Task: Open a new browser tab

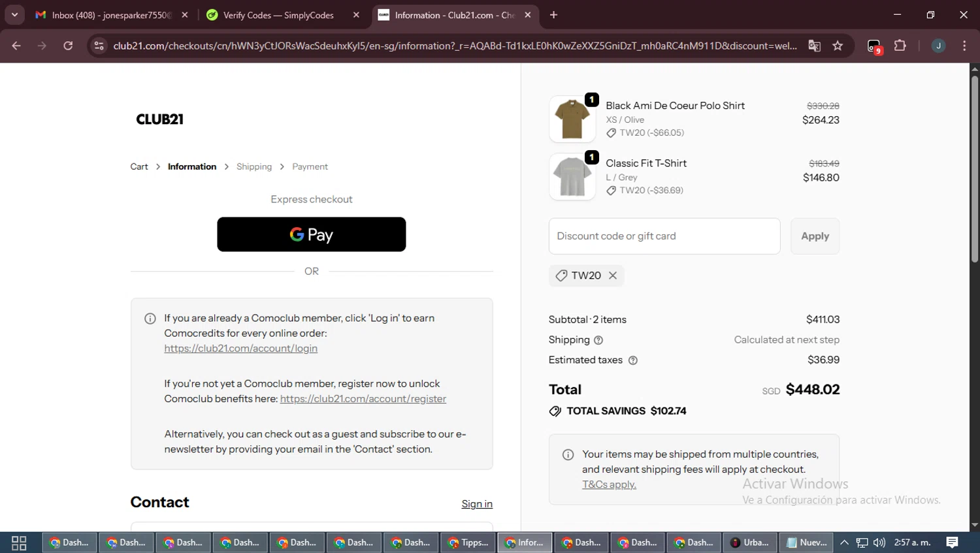Action: tap(554, 15)
